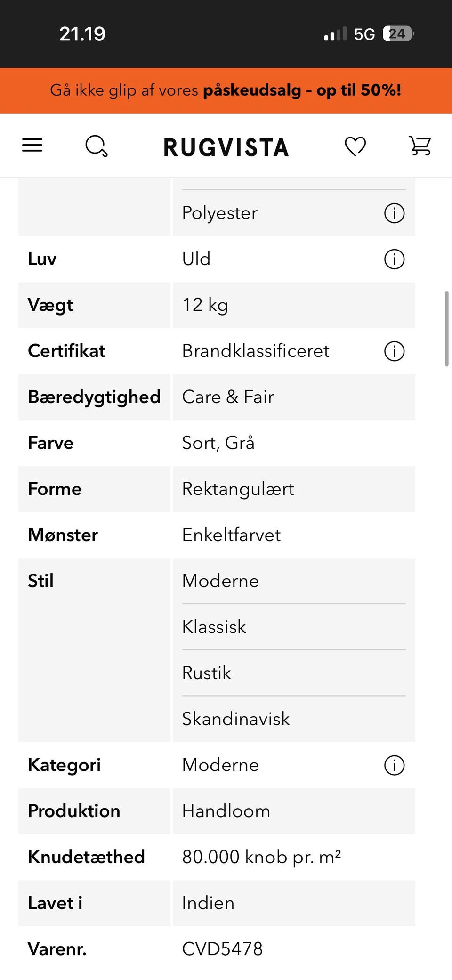Tap the Sort, Grå color value
Image resolution: width=452 pixels, height=980 pixels.
click(x=218, y=443)
